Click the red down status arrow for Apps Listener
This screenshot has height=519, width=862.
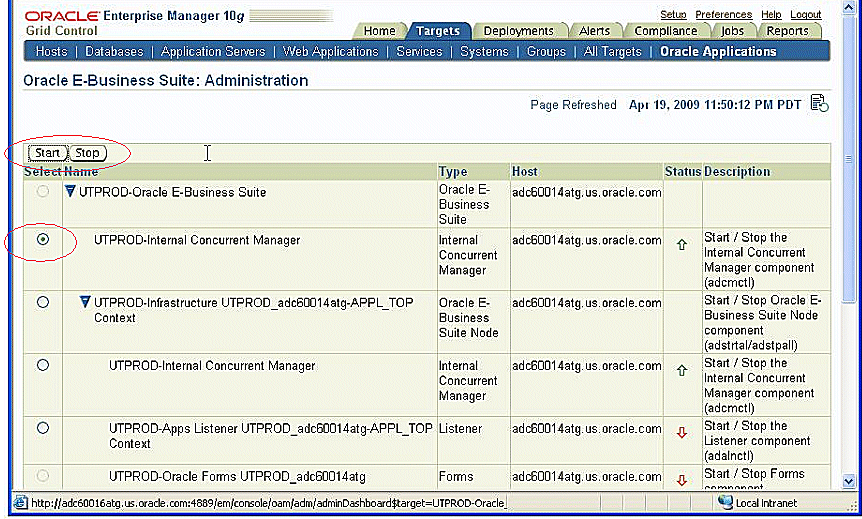coord(682,433)
